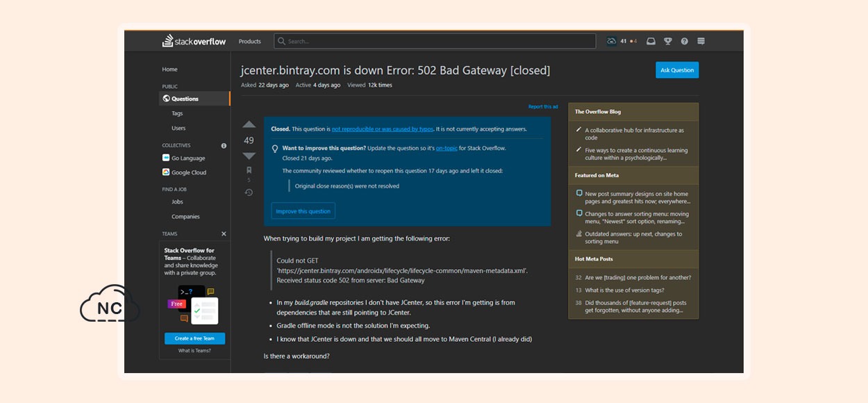Click the 'The Overflow Blog' heading
Viewport: 868px width, 403px height.
coord(598,112)
